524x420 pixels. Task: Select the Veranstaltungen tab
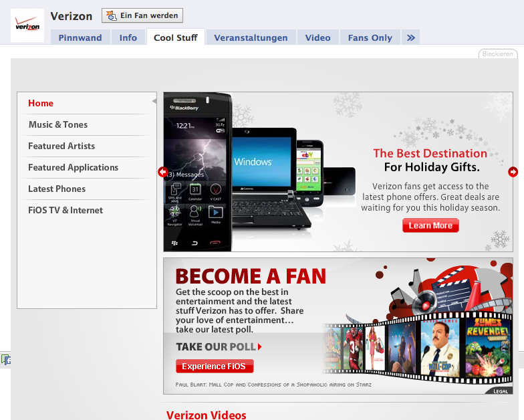tap(251, 37)
